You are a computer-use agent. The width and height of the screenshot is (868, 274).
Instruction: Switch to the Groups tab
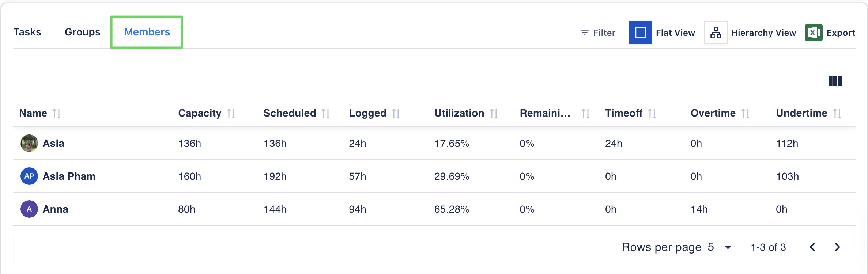82,32
